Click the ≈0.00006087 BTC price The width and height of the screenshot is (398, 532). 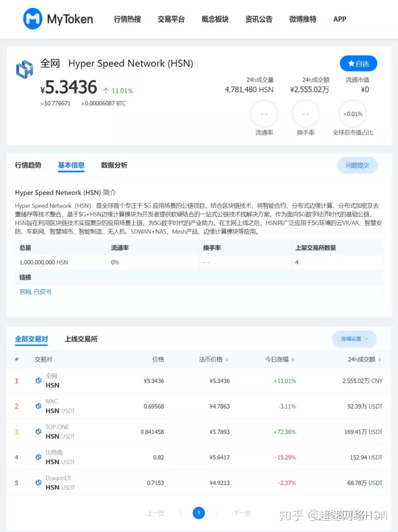coord(104,104)
